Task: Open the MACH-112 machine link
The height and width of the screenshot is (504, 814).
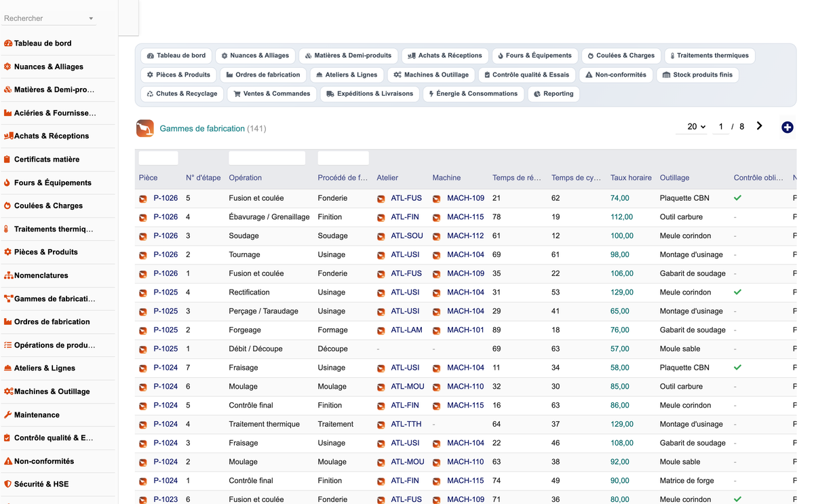Action: coord(465,236)
